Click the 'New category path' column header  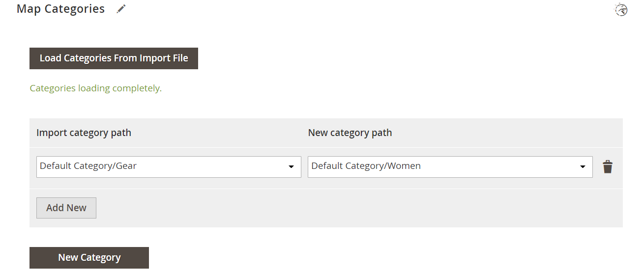pyautogui.click(x=350, y=133)
